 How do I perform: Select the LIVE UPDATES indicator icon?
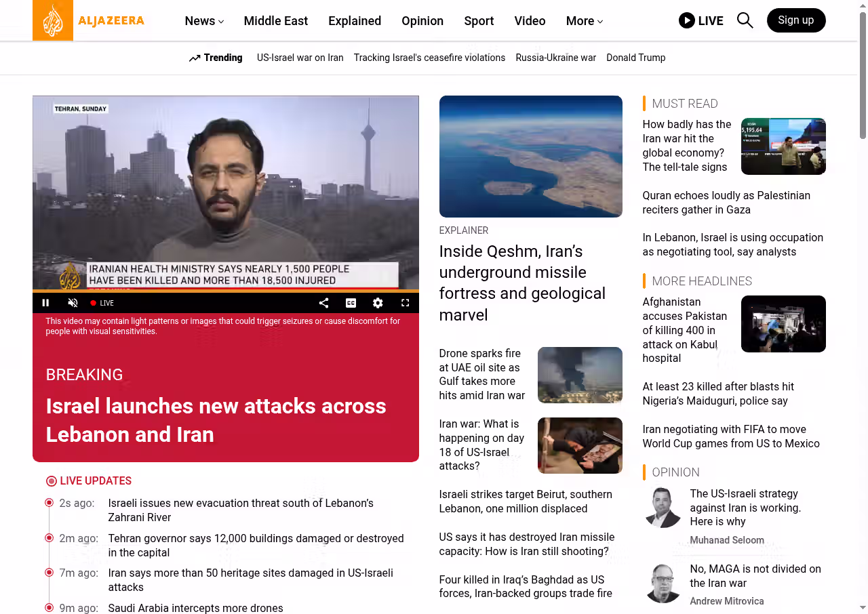click(52, 481)
